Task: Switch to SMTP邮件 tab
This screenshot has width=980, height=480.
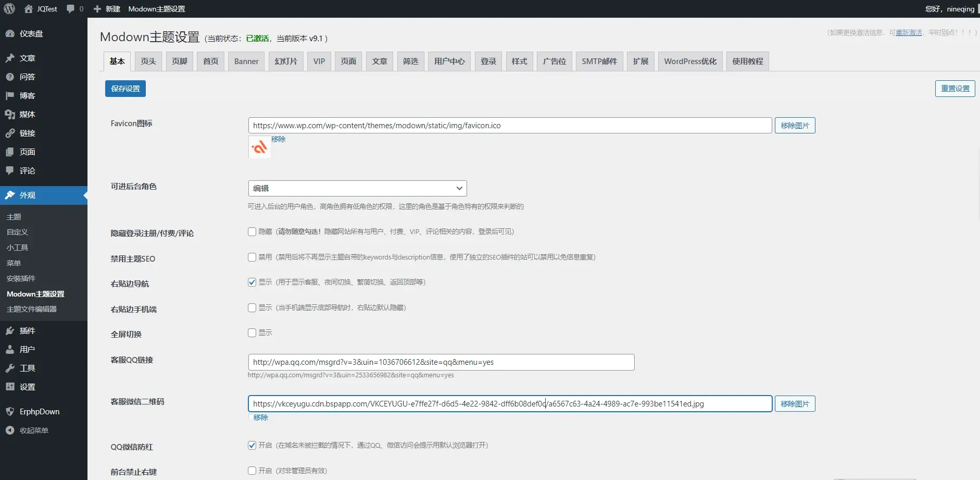Action: coord(599,61)
